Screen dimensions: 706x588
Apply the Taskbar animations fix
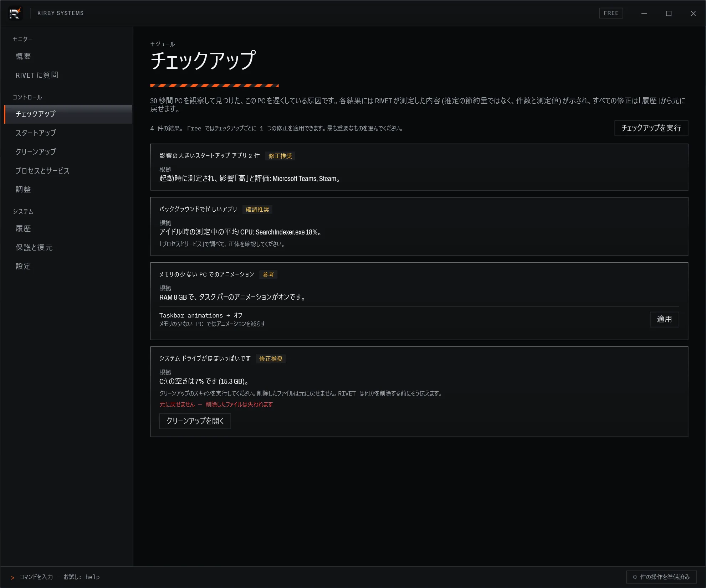tap(664, 319)
